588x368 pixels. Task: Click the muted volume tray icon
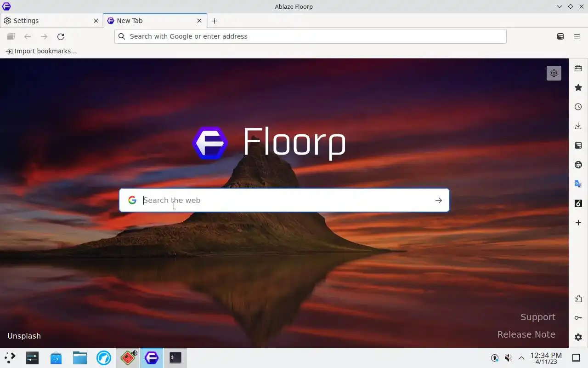508,358
